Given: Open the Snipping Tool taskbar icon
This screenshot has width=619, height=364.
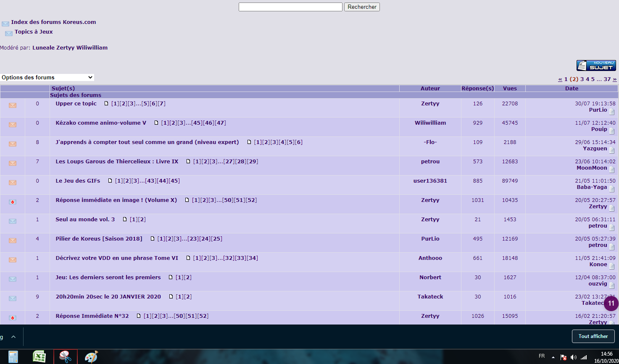Looking at the screenshot, I should coord(66,356).
